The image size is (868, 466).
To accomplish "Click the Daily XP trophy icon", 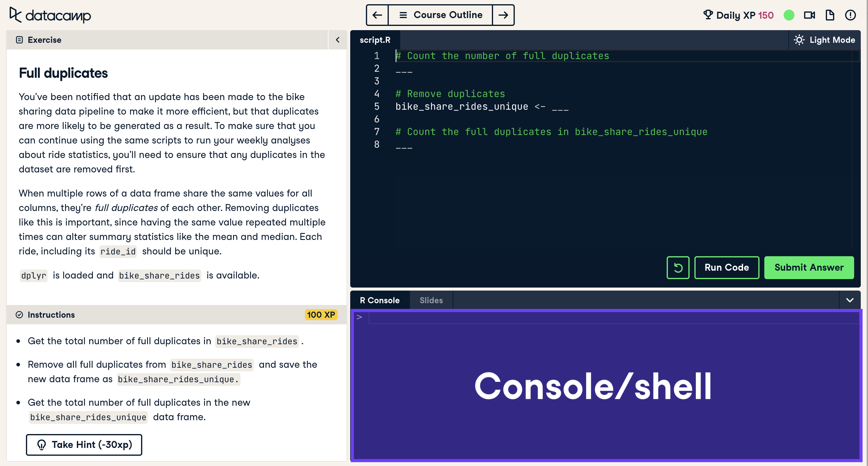I will coord(708,15).
